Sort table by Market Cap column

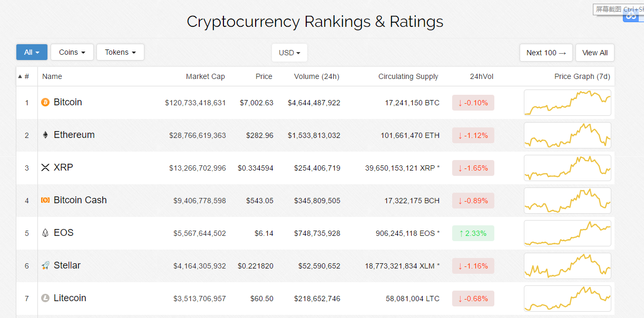pyautogui.click(x=205, y=76)
